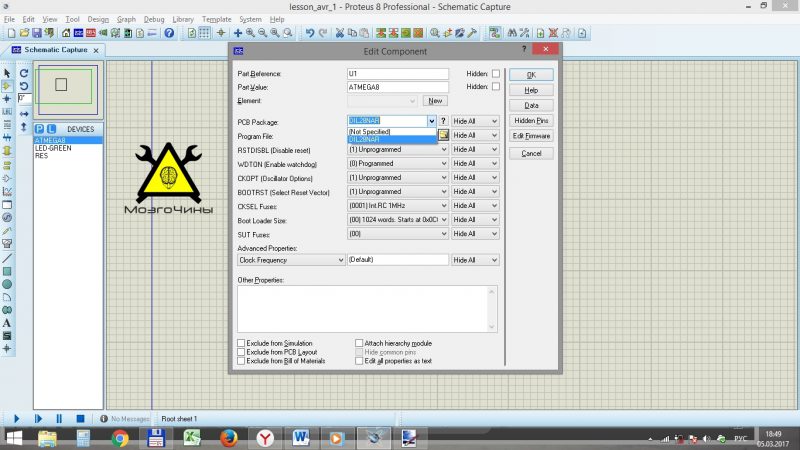Open the File menu
The height and width of the screenshot is (450, 800).
tap(9, 19)
